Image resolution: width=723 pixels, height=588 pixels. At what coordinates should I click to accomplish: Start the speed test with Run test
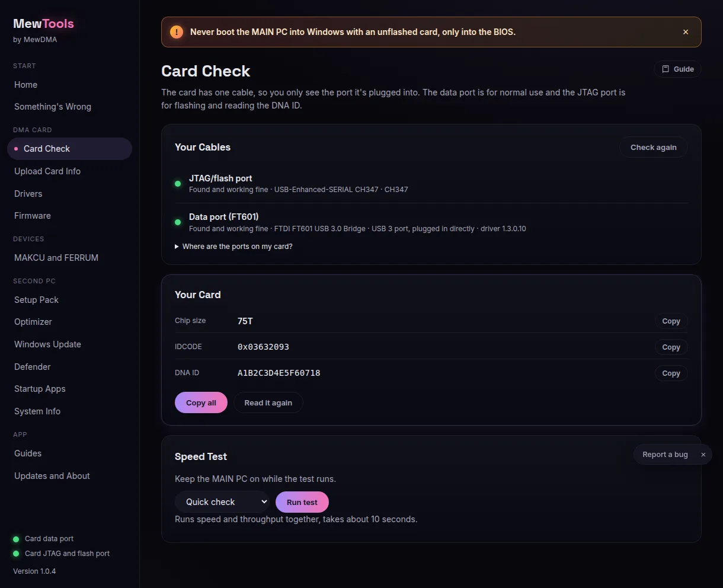tap(302, 502)
